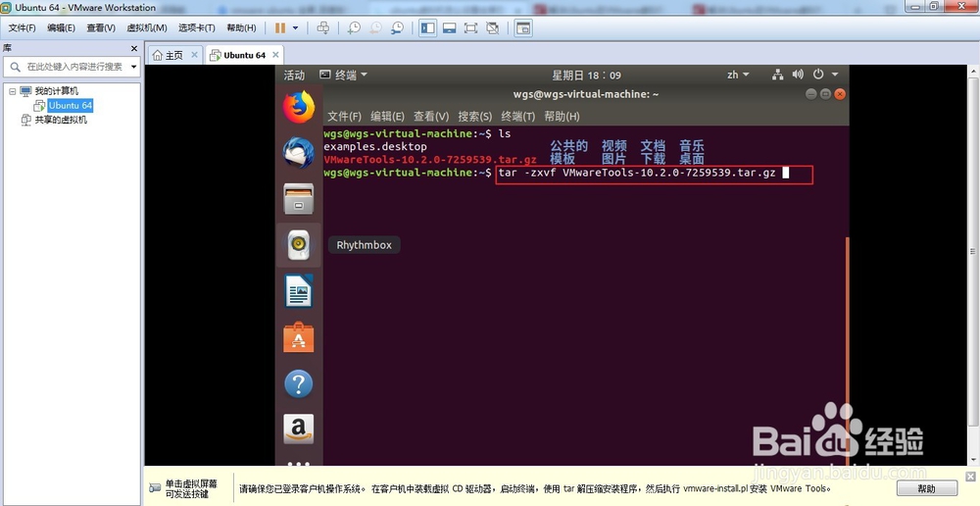Toggle the library sidebar view
Viewport: 980px width, 506px height.
pyautogui.click(x=427, y=28)
